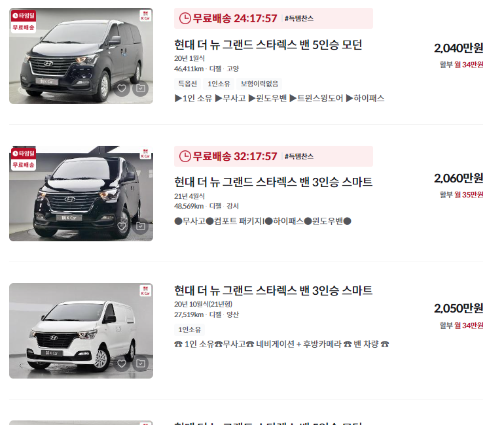This screenshot has width=504, height=425.
Task: Open 현대 더 뉴 그랜드 스타렉스 밴 5인승 모던 listing
Action: 268,44
